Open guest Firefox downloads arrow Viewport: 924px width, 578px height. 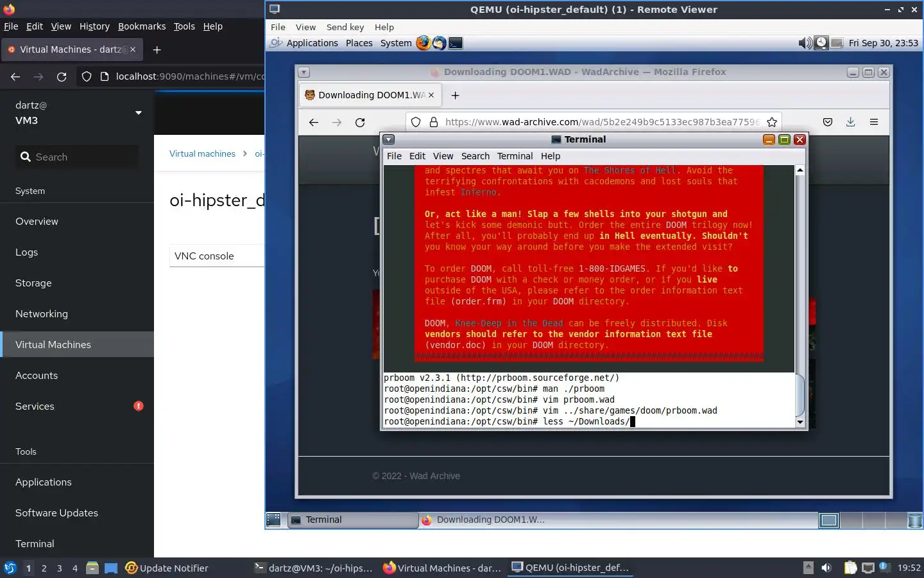click(850, 122)
